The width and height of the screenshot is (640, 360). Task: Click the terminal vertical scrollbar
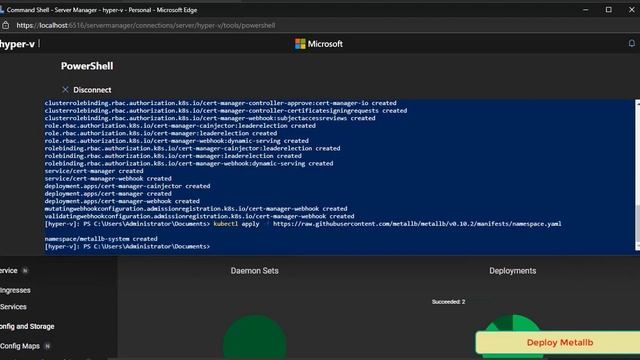pyautogui.click(x=638, y=175)
